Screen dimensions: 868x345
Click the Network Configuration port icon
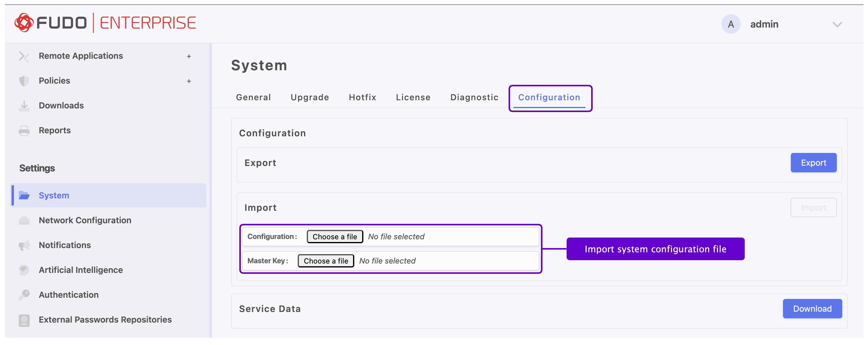click(24, 221)
